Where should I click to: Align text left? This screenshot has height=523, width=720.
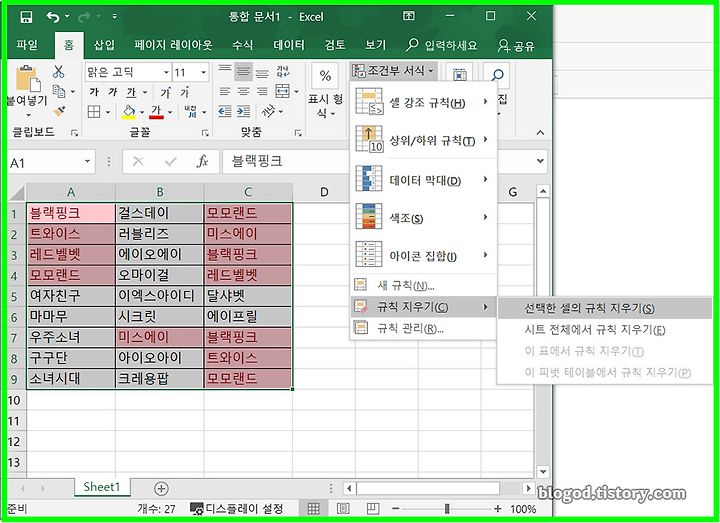pyautogui.click(x=225, y=92)
